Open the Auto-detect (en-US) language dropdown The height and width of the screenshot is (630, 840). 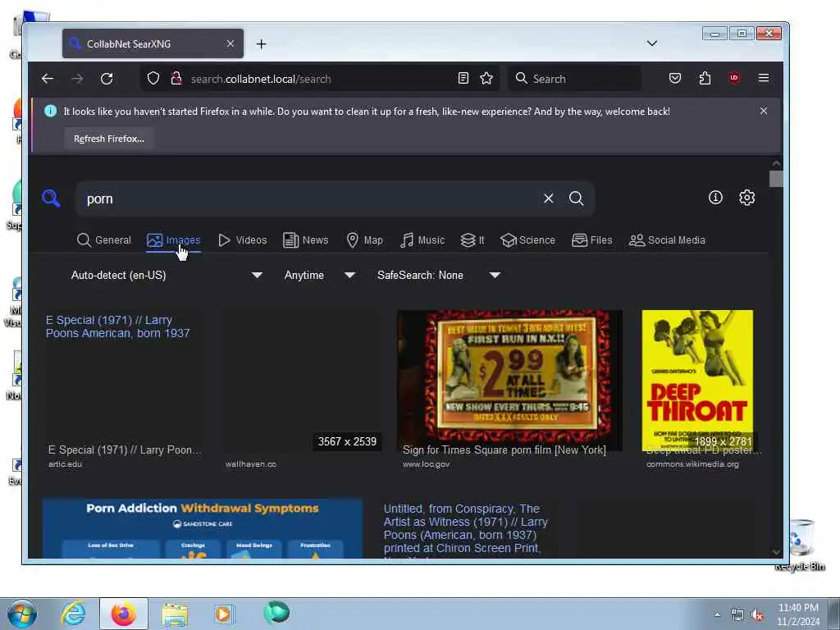[166, 275]
